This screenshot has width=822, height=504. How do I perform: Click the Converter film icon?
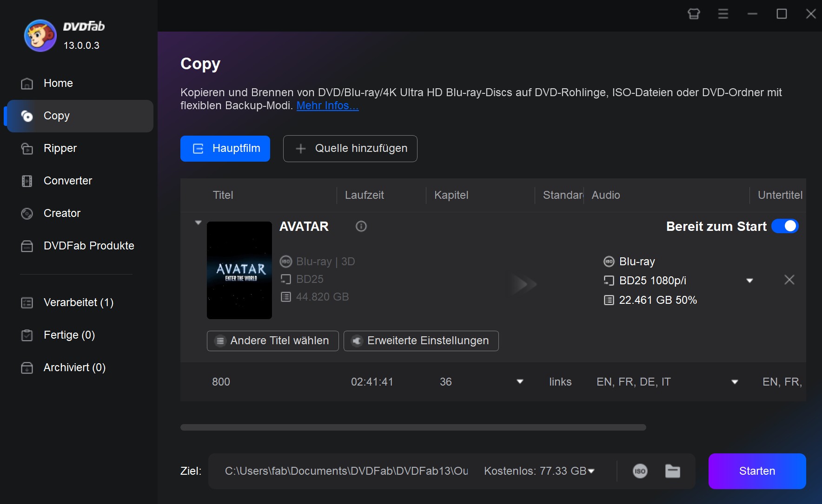click(x=27, y=181)
